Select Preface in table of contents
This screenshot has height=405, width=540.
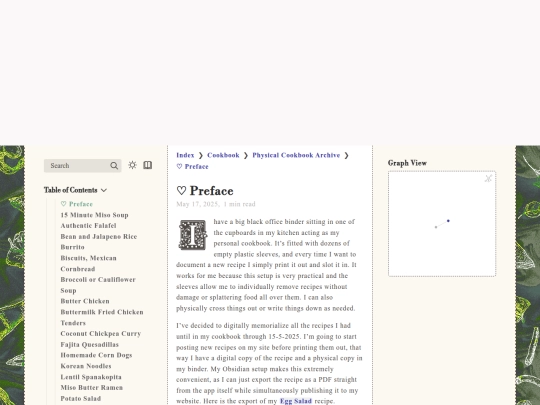(77, 204)
